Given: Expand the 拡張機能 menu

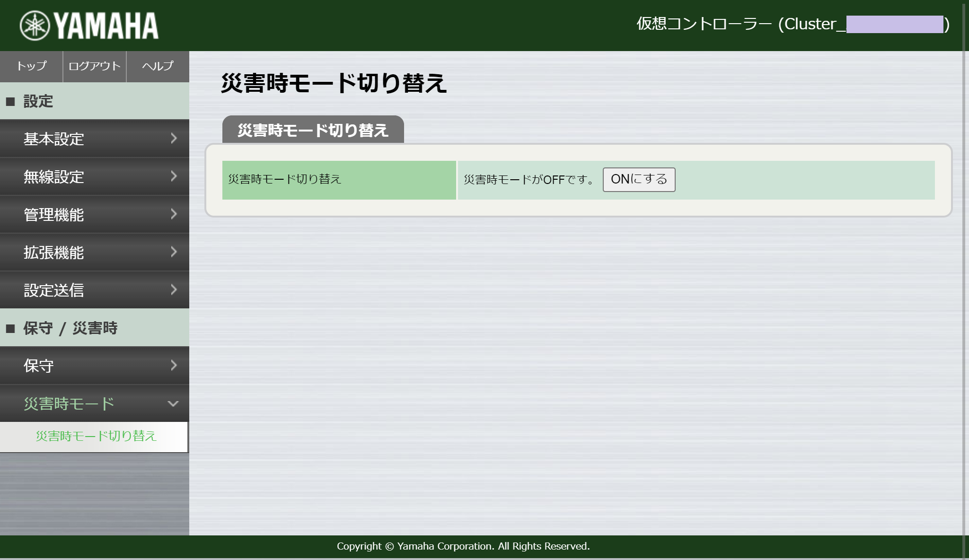Looking at the screenshot, I should (94, 253).
